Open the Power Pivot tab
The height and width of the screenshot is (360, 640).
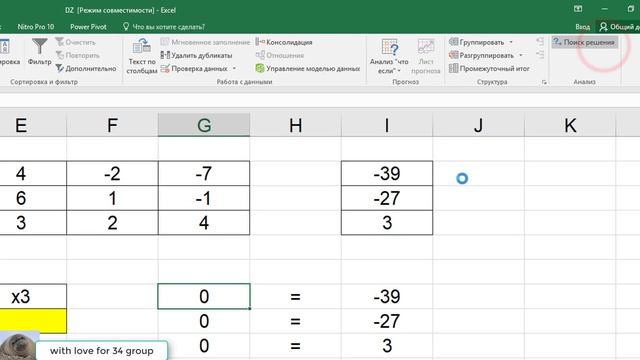88,27
